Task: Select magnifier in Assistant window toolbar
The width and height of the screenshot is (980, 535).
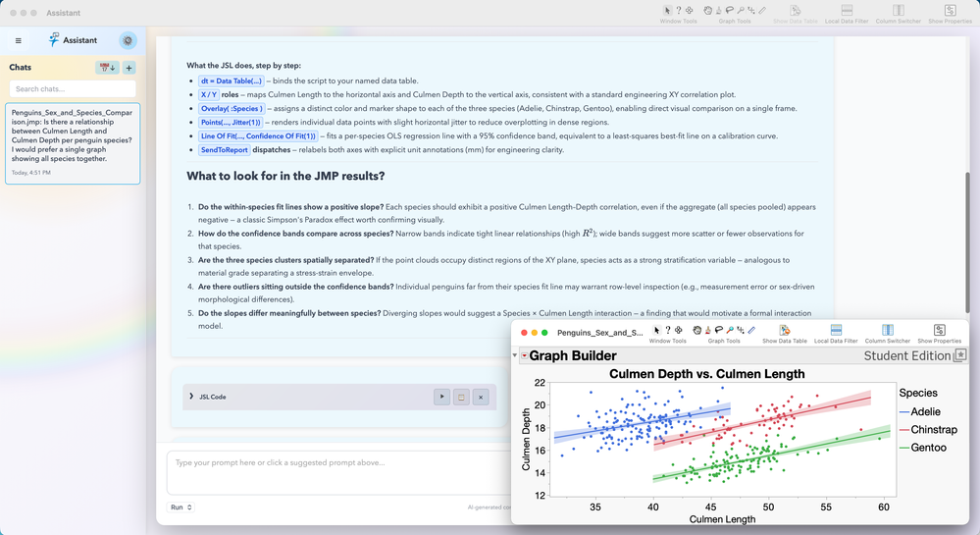Action: (741, 10)
